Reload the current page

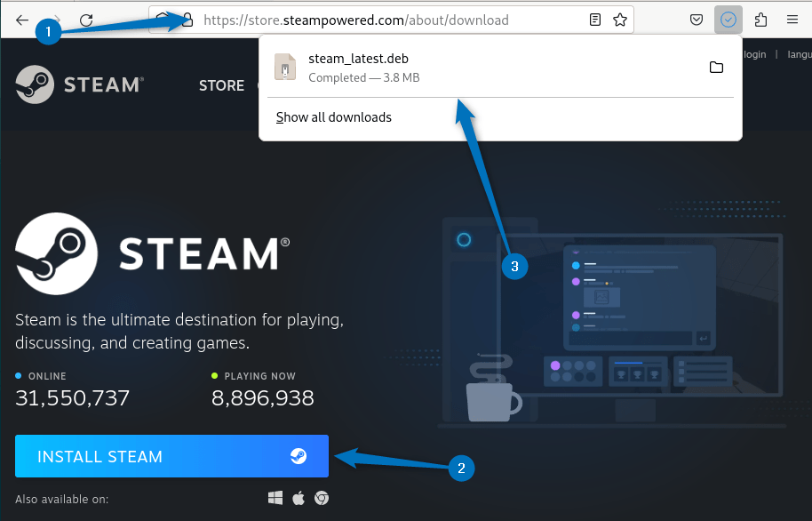point(86,20)
